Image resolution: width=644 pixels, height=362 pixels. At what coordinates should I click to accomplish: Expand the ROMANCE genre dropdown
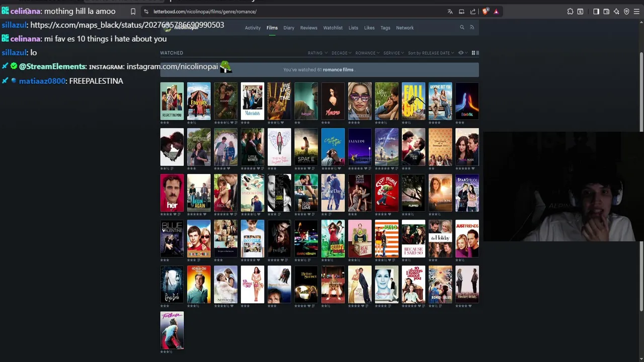[367, 53]
